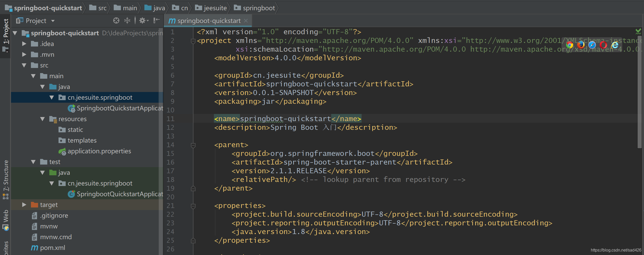Expand the .mvn folder
This screenshot has width=644, height=255.
(x=24, y=54)
